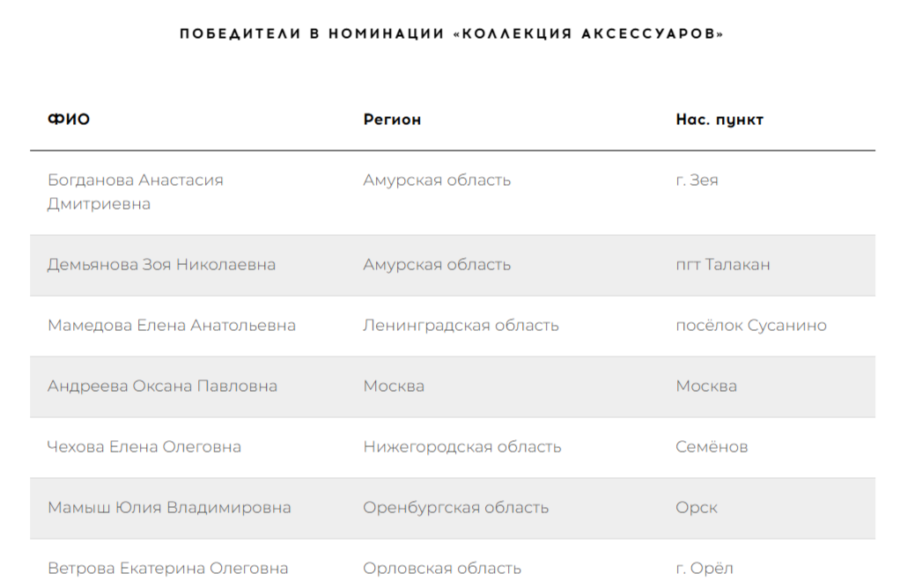Image resolution: width=900 pixels, height=588 pixels.
Task: Click the ФИО column header
Action: pos(69,120)
